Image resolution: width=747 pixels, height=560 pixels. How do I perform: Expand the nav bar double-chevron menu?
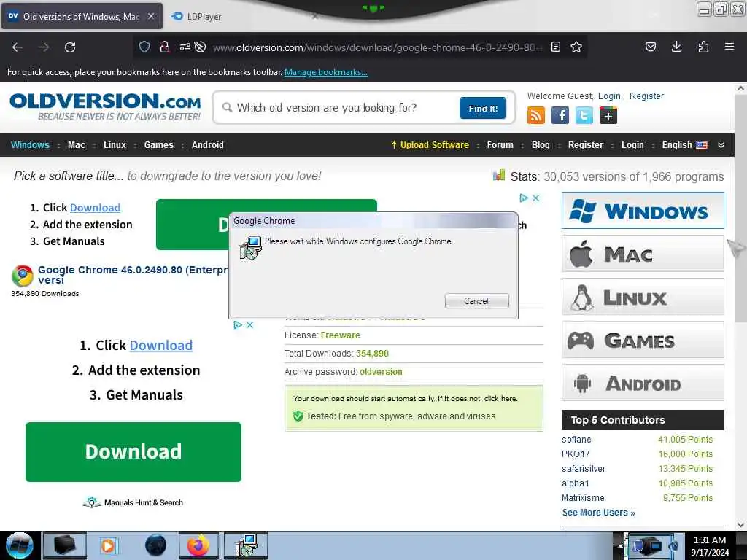pyautogui.click(x=721, y=145)
